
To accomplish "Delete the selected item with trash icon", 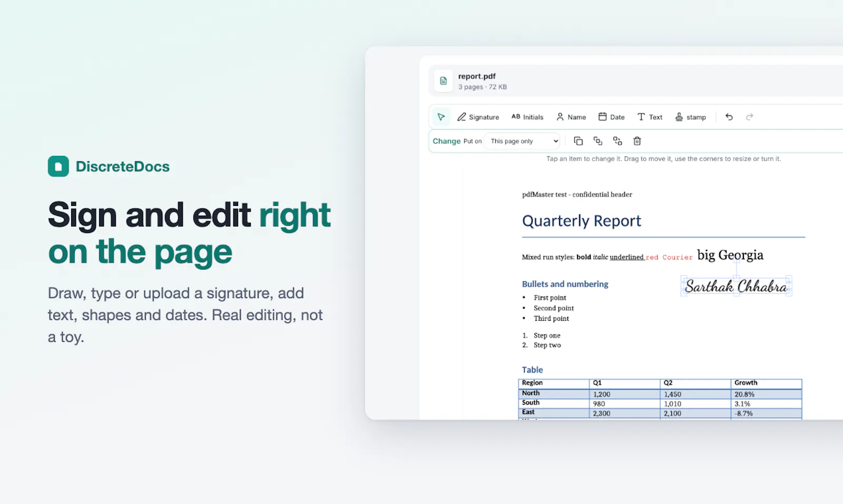I will pyautogui.click(x=637, y=141).
